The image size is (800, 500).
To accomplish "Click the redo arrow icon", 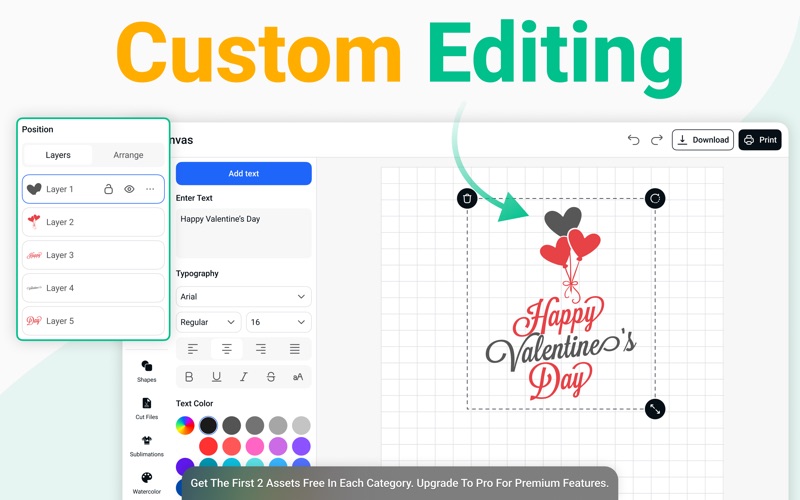I will [657, 140].
